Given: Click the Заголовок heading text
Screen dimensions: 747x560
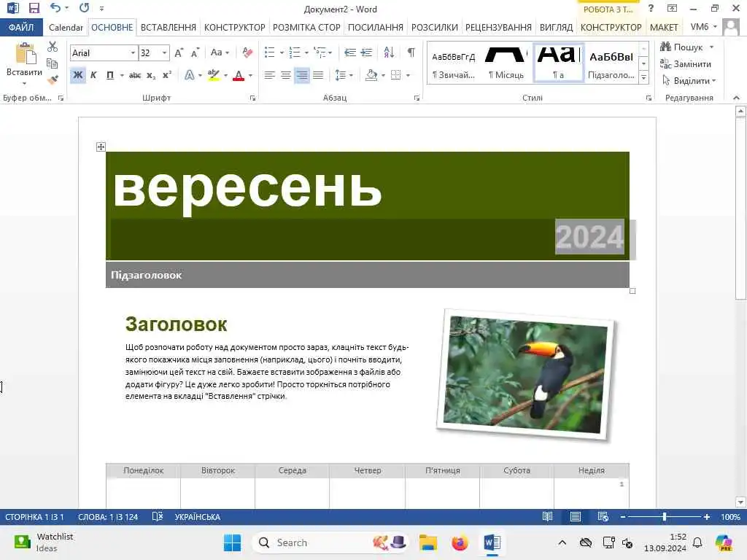Looking at the screenshot, I should (177, 324).
